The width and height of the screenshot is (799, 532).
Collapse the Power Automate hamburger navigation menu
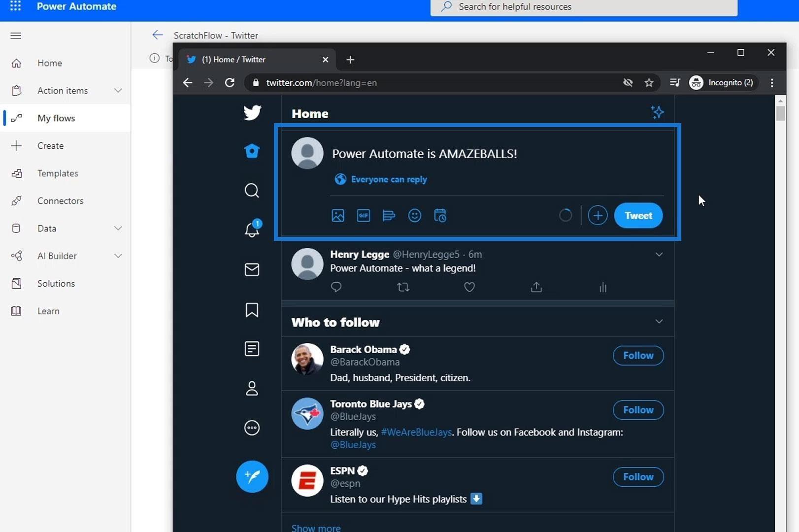tap(16, 35)
